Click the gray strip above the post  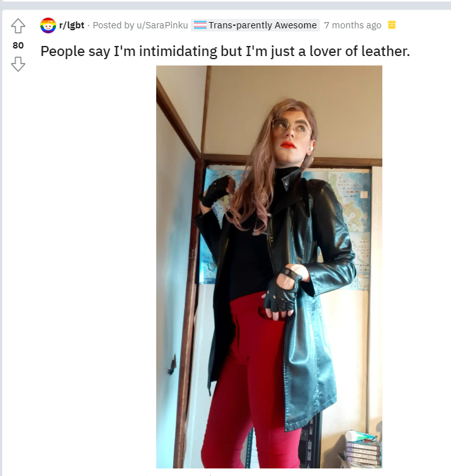point(226,4)
